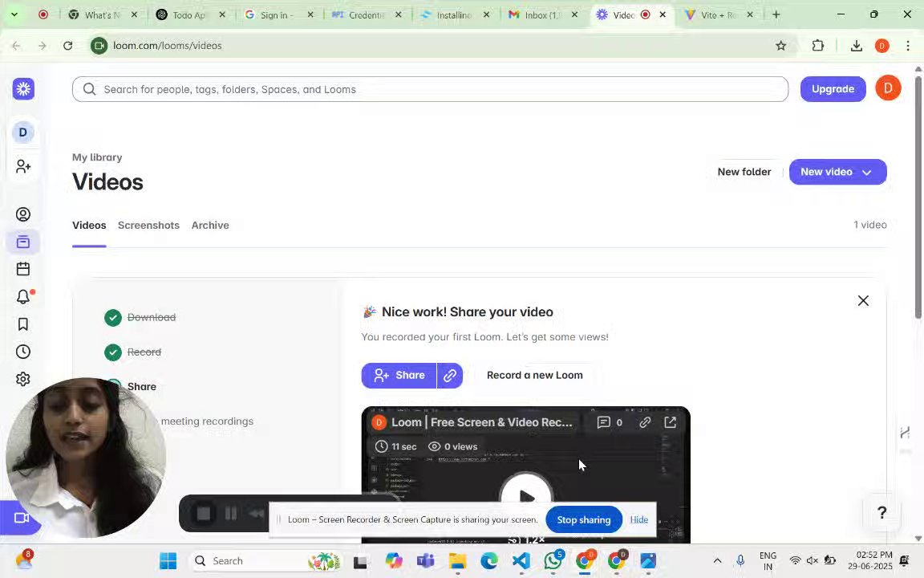924x578 pixels.
Task: Reload the page
Action: click(x=67, y=46)
